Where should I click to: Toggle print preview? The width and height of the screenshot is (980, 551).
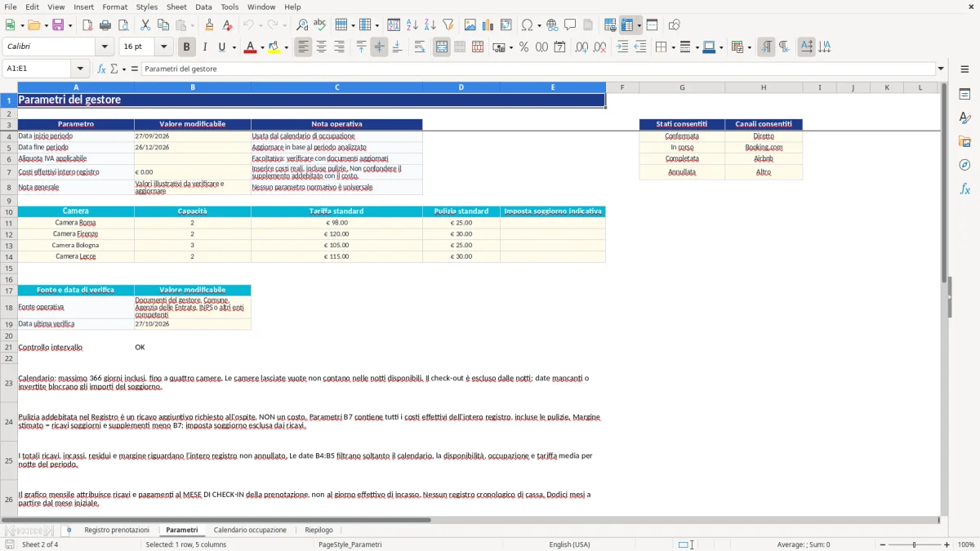tap(122, 25)
